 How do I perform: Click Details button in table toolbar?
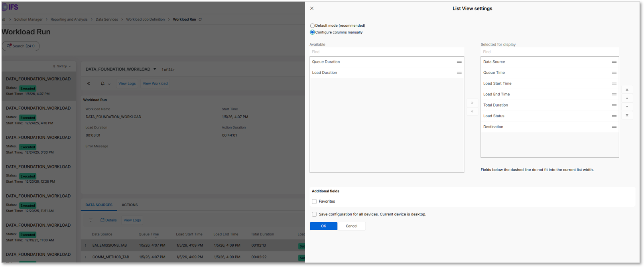pos(108,220)
